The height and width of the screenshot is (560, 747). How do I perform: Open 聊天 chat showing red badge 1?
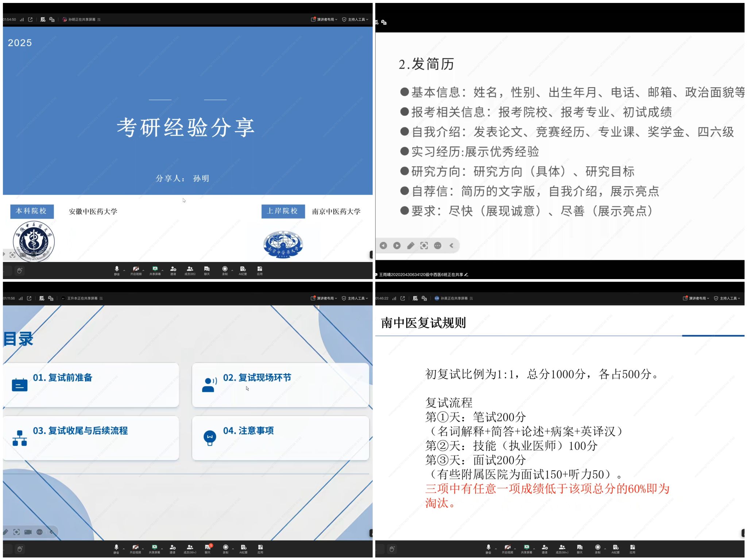[208, 548]
